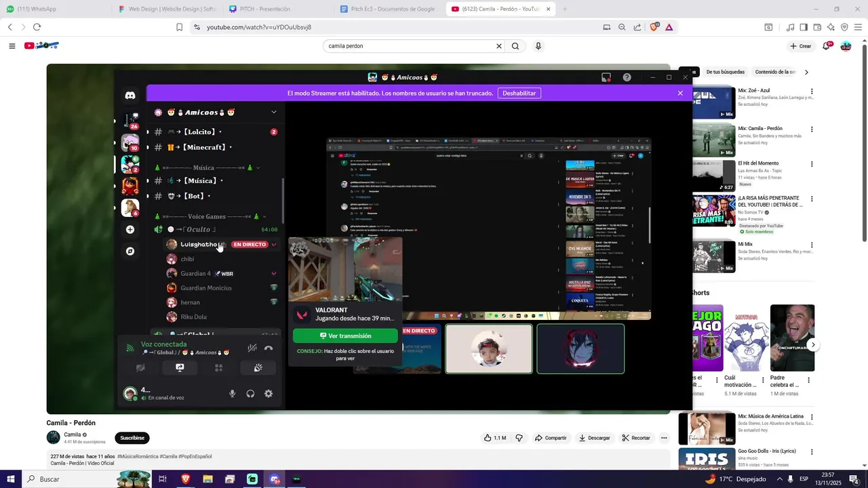Open options for Mix: Camila - Perdón
This screenshot has height=488, width=868.
click(812, 129)
